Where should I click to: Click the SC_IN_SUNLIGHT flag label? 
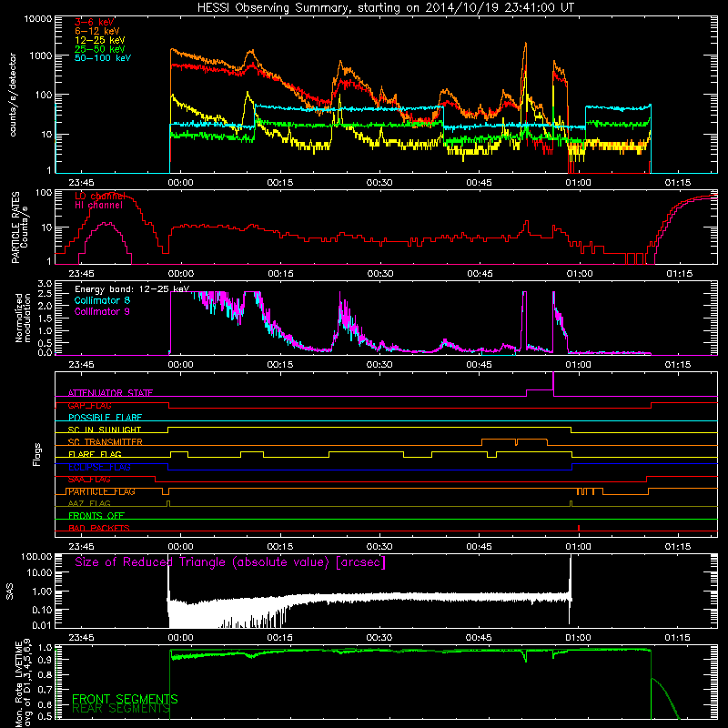(105, 430)
